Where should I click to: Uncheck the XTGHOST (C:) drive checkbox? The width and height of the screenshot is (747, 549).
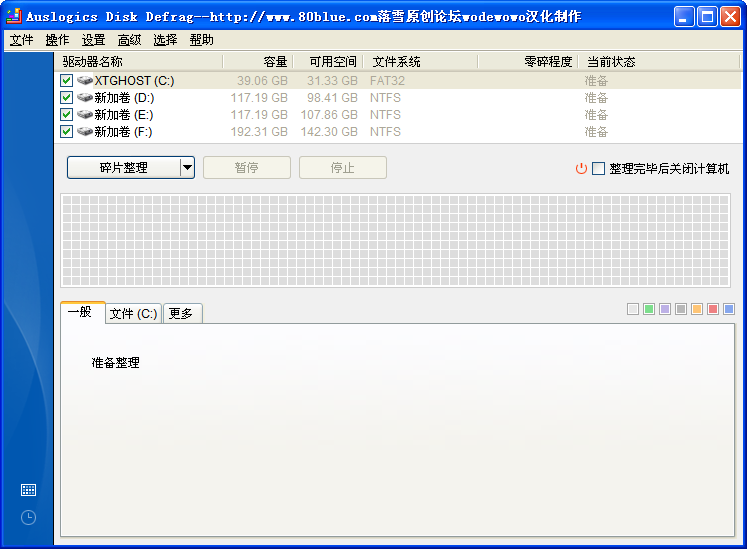(67, 80)
